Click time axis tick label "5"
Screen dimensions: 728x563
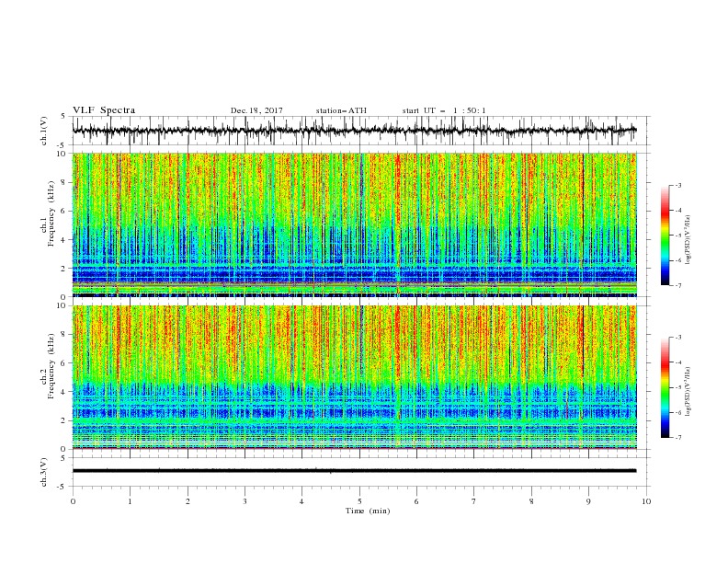359,501
